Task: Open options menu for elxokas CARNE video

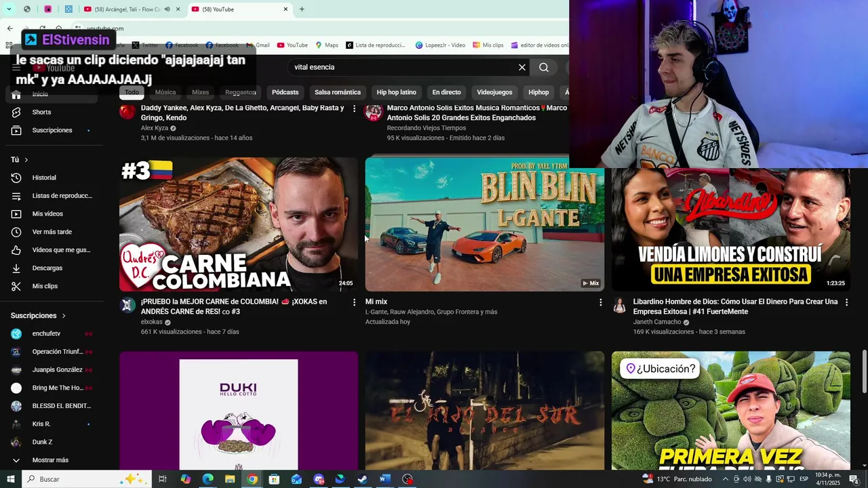Action: coord(354,302)
